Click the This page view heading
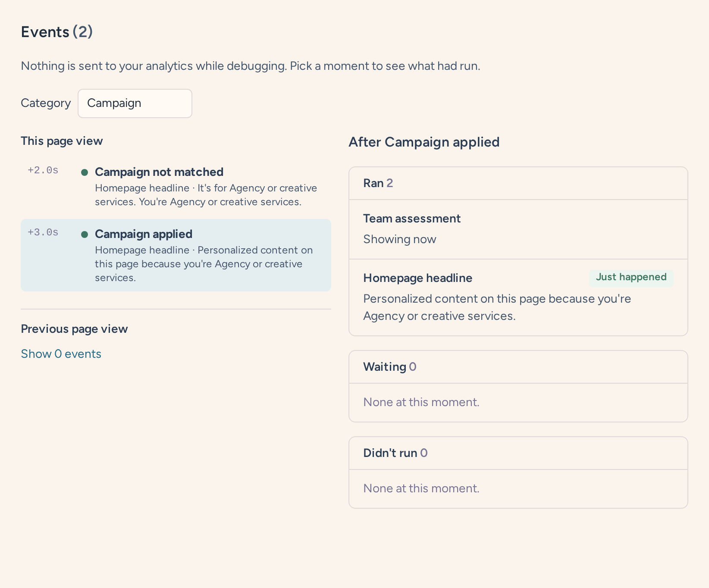 coord(62,141)
